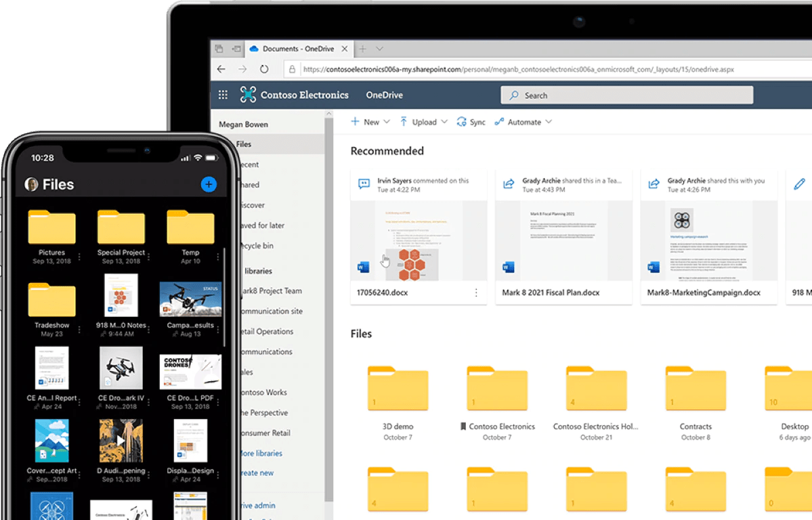The image size is (812, 520).
Task: Open the app launcher waffle icon
Action: click(223, 94)
